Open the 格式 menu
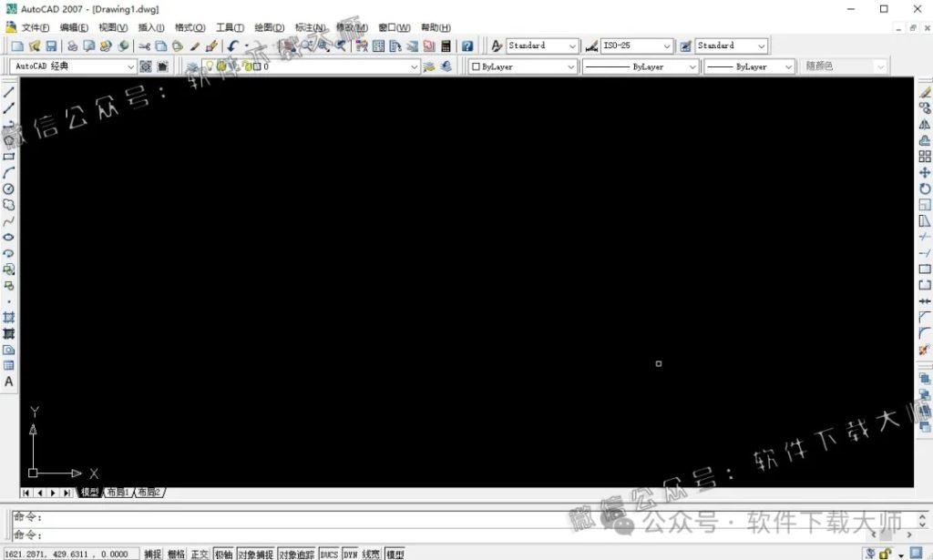Viewport: 933px width, 560px height. pos(188,27)
